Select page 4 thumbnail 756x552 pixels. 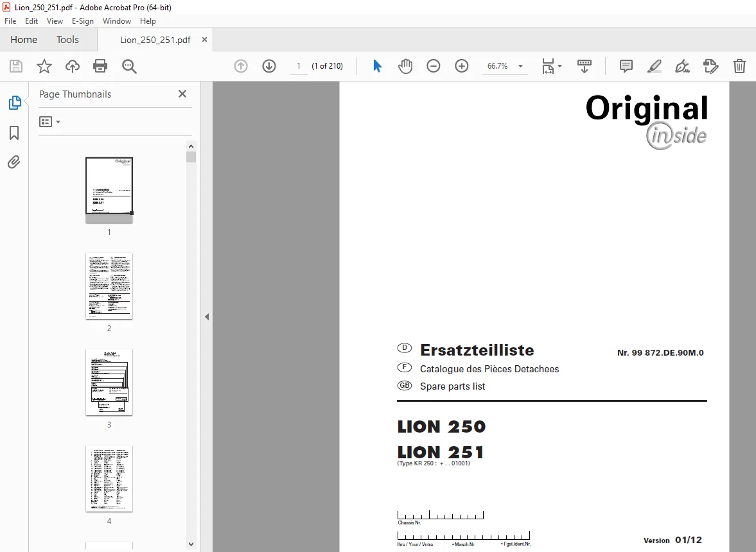pyautogui.click(x=109, y=479)
